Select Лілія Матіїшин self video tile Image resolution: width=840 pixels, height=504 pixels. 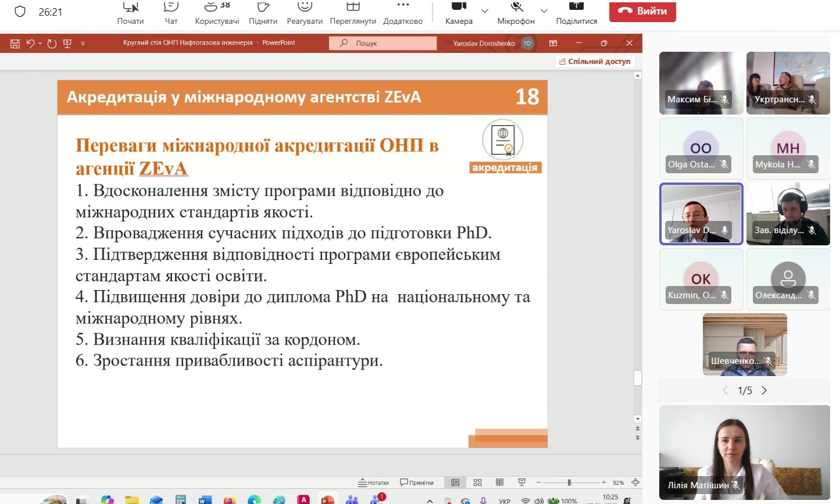point(745,452)
